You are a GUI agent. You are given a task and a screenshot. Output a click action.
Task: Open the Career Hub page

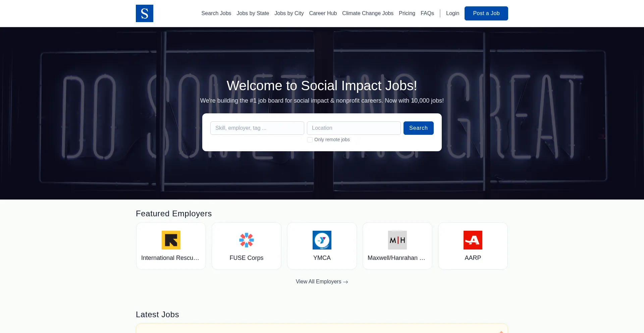(323, 13)
